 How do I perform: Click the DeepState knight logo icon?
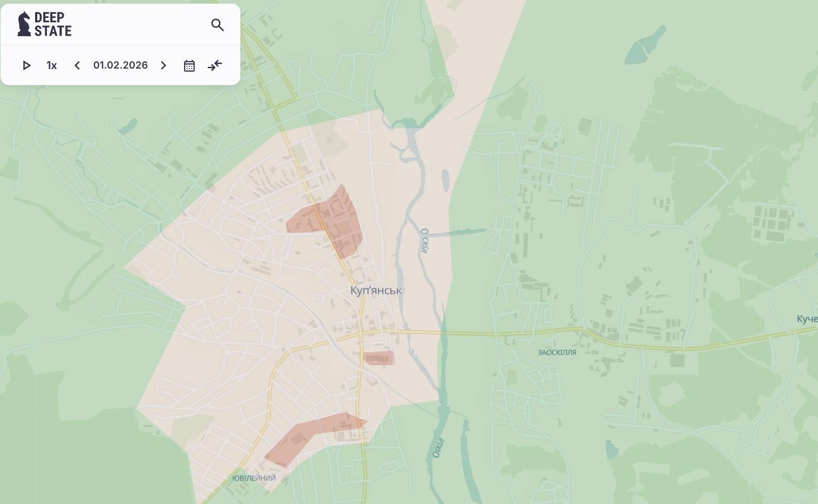(x=24, y=24)
